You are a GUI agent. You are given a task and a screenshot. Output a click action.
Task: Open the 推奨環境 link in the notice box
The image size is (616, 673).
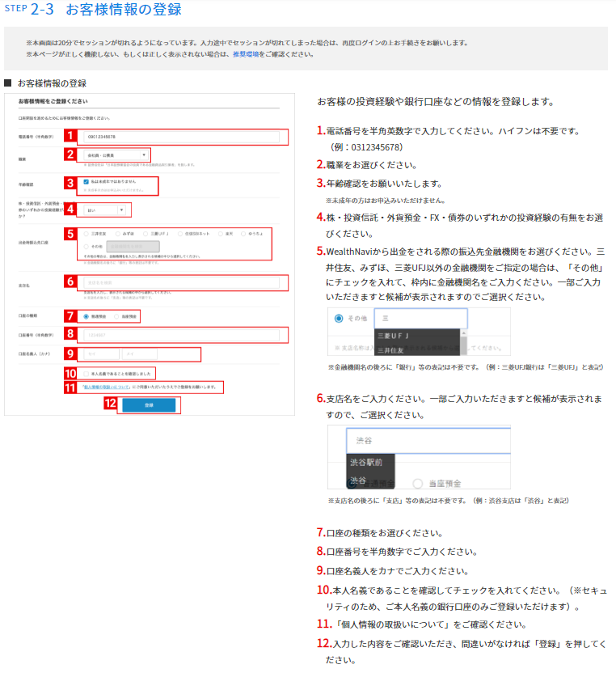click(246, 54)
